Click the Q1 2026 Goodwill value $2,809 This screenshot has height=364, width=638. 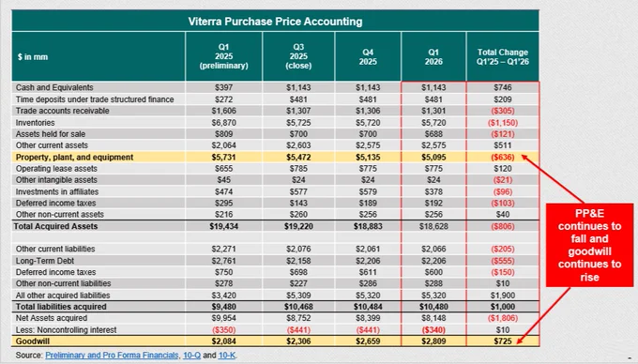[433, 341]
